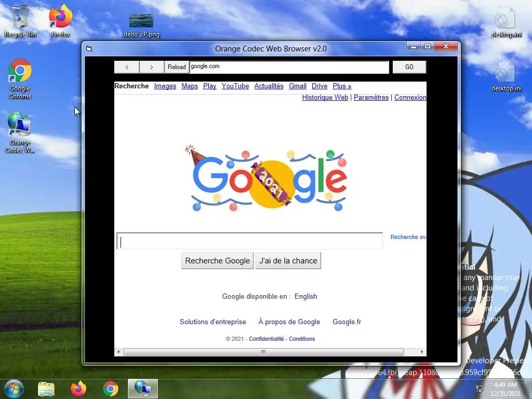Open File Explorer from the taskbar
The image size is (532, 399).
click(46, 389)
